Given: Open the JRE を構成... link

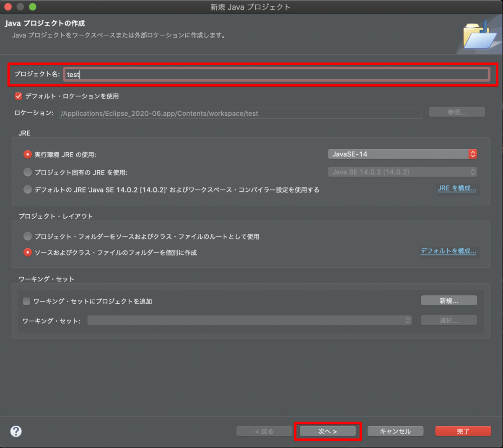Looking at the screenshot, I should pyautogui.click(x=457, y=188).
